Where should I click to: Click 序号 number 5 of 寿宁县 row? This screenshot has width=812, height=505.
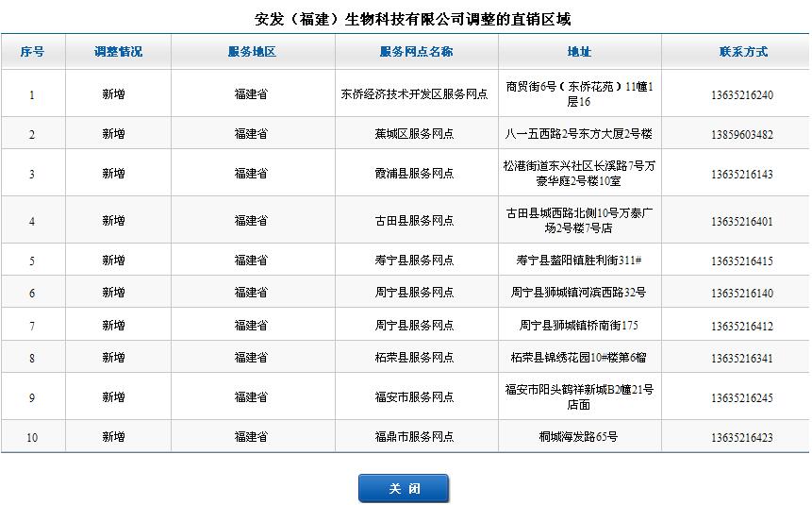click(x=32, y=261)
